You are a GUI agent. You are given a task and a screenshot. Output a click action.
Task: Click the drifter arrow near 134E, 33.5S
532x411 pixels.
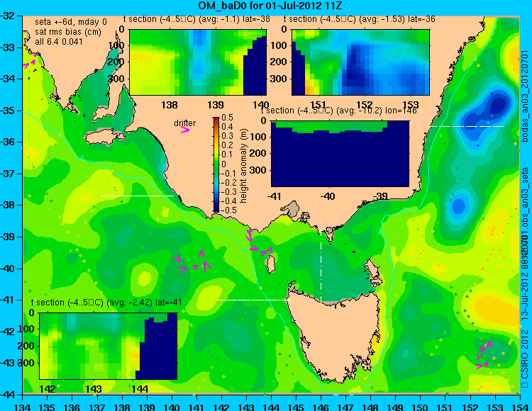(x=31, y=62)
